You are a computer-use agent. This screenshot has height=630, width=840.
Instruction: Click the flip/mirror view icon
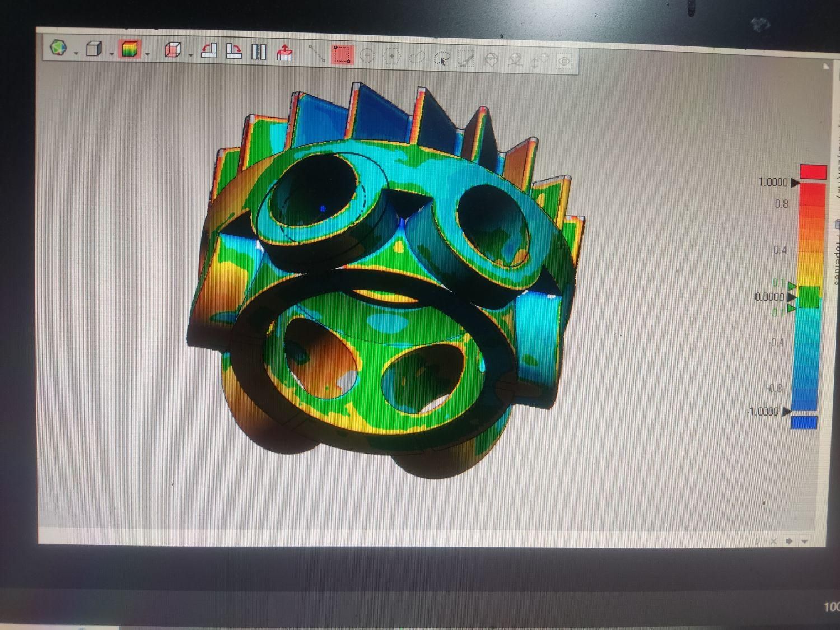(x=259, y=52)
